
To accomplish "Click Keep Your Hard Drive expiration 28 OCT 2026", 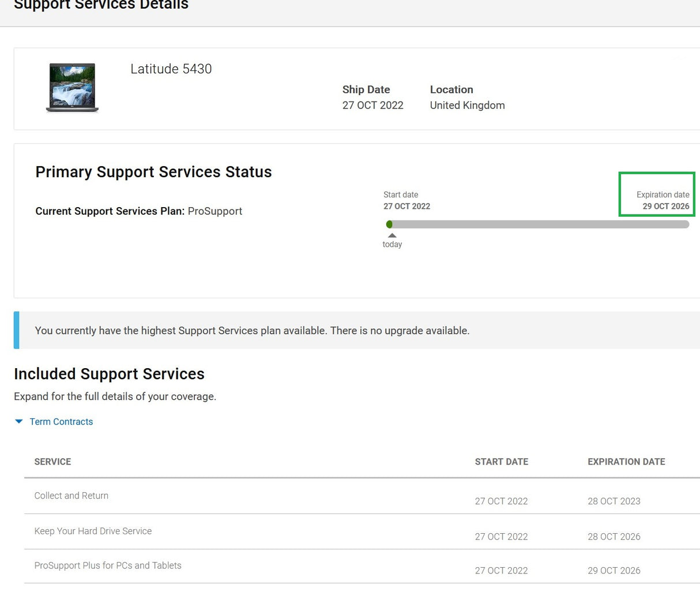I will point(614,537).
